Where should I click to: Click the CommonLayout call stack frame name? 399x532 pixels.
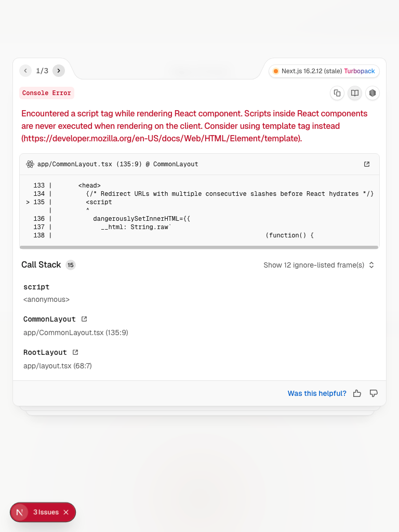pos(49,320)
